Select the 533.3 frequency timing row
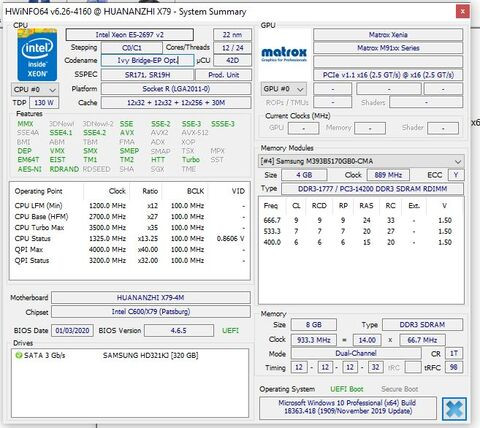 tap(361, 231)
